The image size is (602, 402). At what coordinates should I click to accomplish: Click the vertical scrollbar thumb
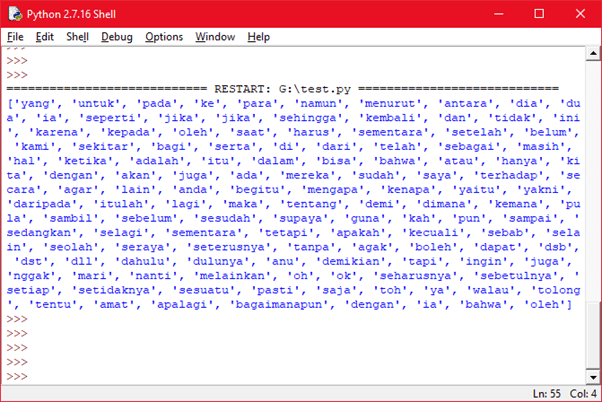[593, 335]
